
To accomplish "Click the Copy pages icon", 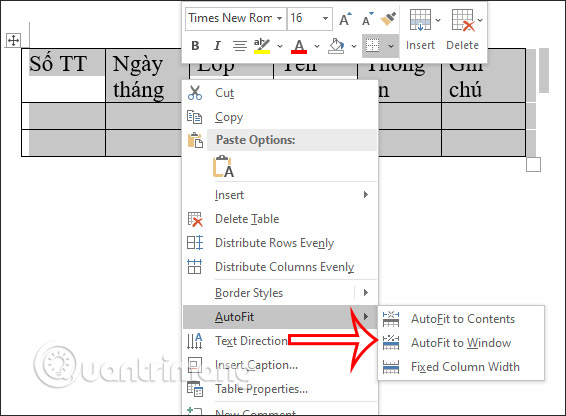I will click(x=195, y=117).
